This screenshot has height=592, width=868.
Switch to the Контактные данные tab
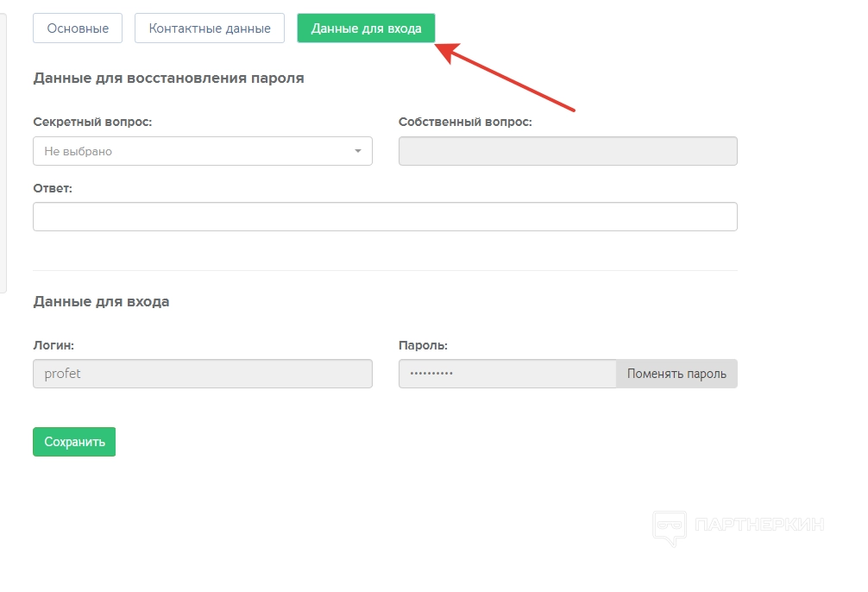click(x=210, y=28)
